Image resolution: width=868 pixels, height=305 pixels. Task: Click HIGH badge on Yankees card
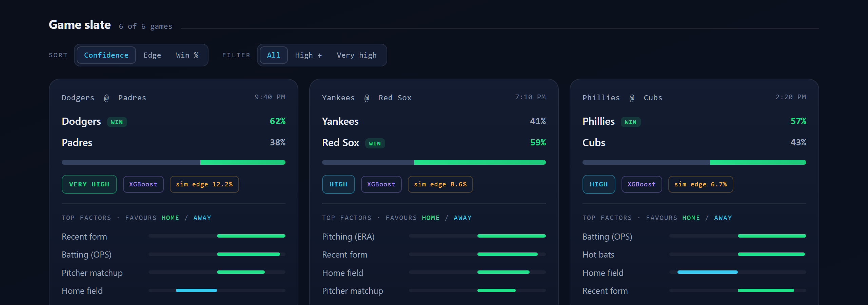(338, 184)
